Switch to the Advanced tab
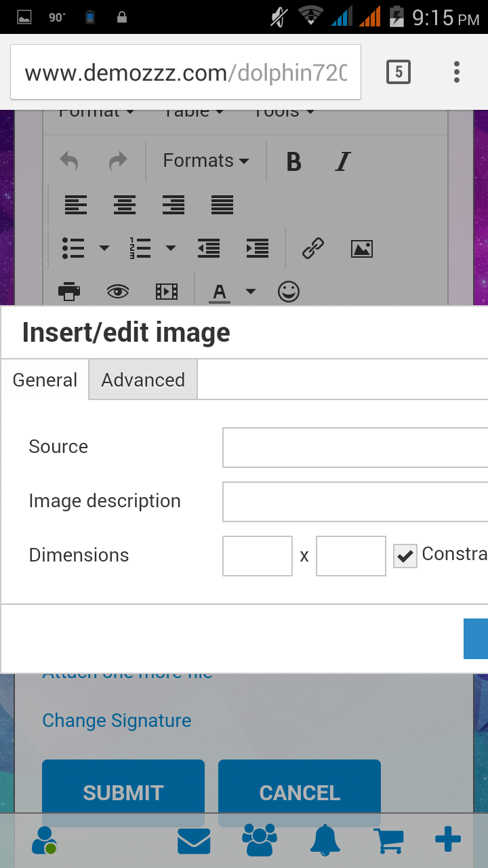Viewport: 488px width, 868px height. pyautogui.click(x=143, y=380)
